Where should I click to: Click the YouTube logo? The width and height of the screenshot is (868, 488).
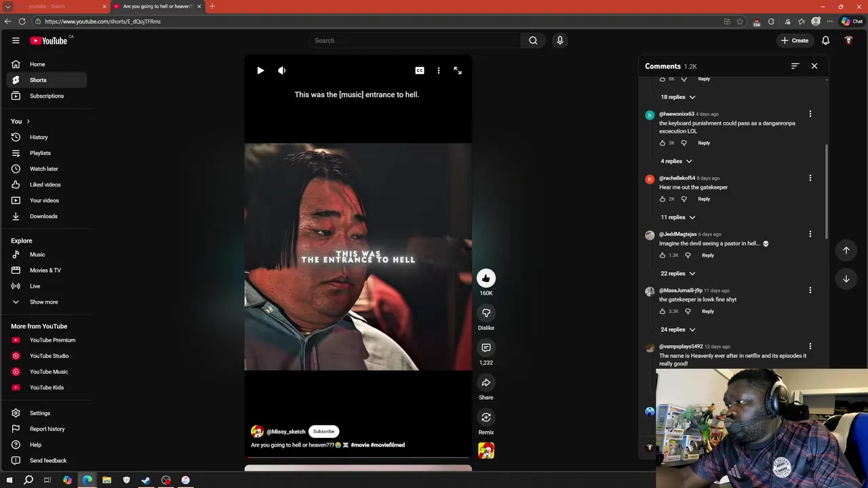click(49, 41)
